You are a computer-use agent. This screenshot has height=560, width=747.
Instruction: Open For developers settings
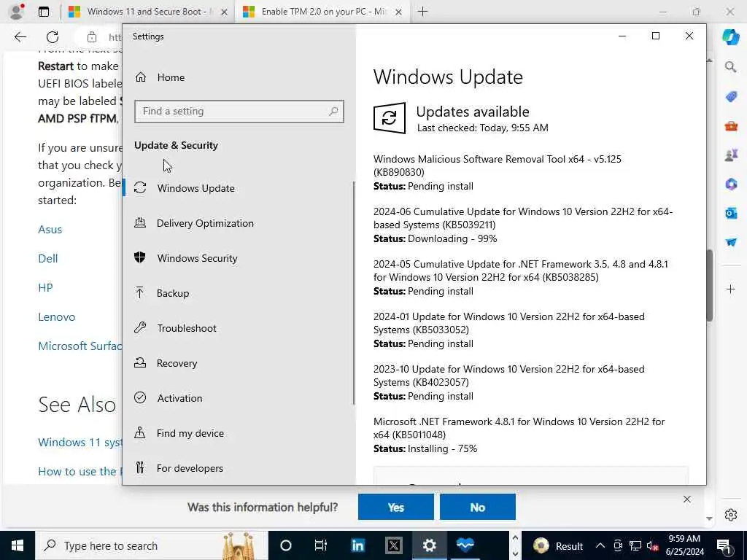pos(190,468)
